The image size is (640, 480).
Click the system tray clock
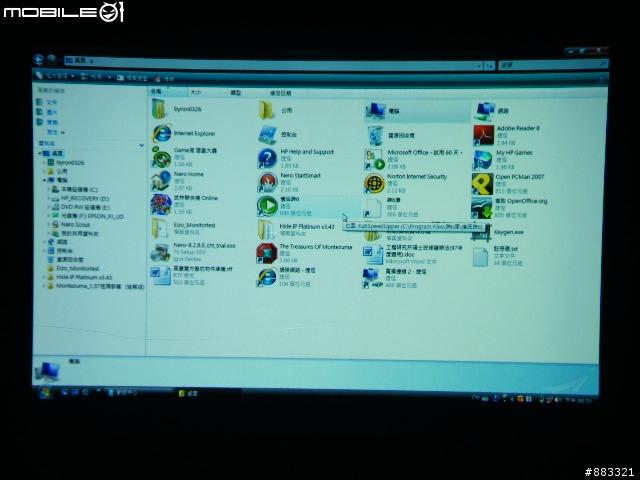click(x=578, y=401)
